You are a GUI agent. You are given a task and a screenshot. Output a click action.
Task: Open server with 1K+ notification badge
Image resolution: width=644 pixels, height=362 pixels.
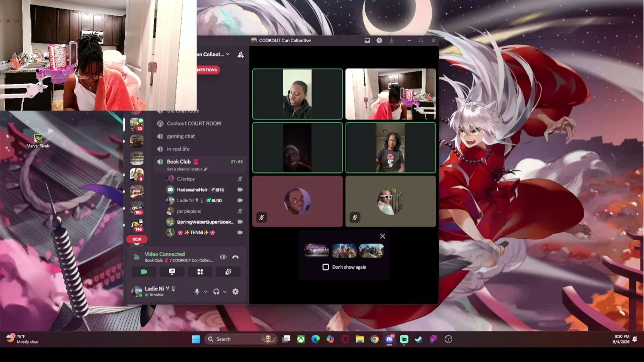[137, 208]
